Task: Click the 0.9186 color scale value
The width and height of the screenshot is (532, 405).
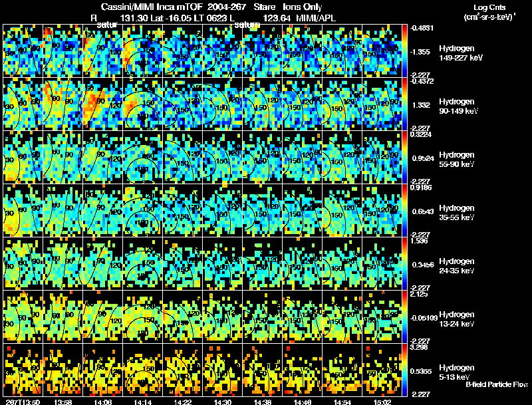Action: point(421,188)
